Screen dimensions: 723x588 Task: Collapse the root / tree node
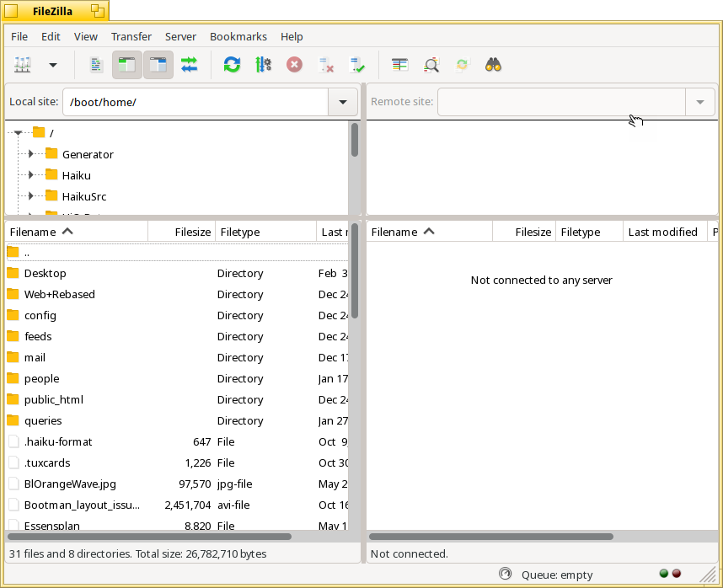point(18,133)
